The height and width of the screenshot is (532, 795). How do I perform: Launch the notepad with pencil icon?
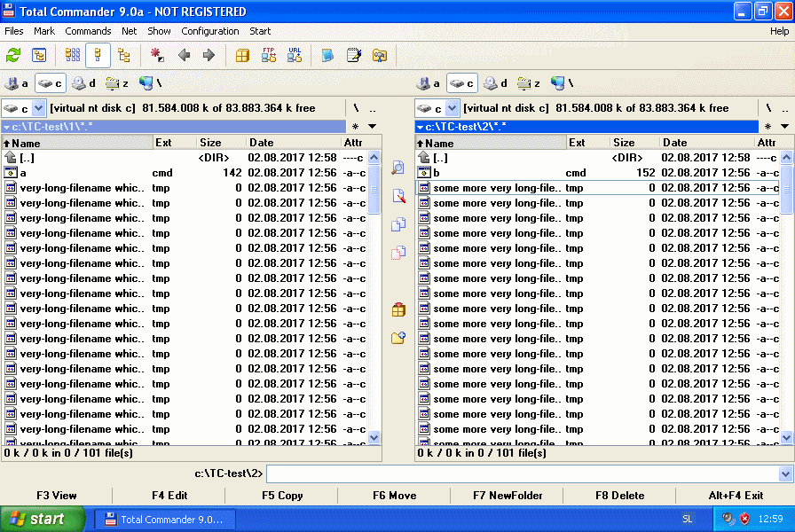pyautogui.click(x=354, y=55)
